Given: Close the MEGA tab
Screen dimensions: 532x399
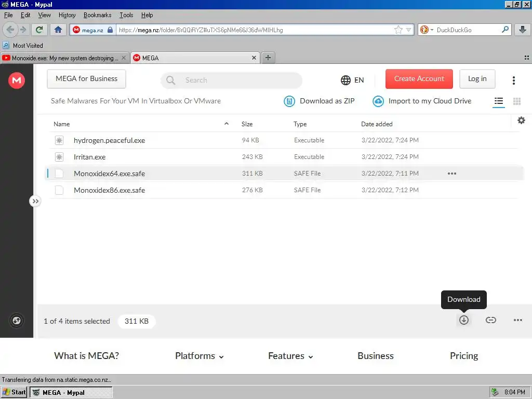Looking at the screenshot, I should pyautogui.click(x=254, y=58).
